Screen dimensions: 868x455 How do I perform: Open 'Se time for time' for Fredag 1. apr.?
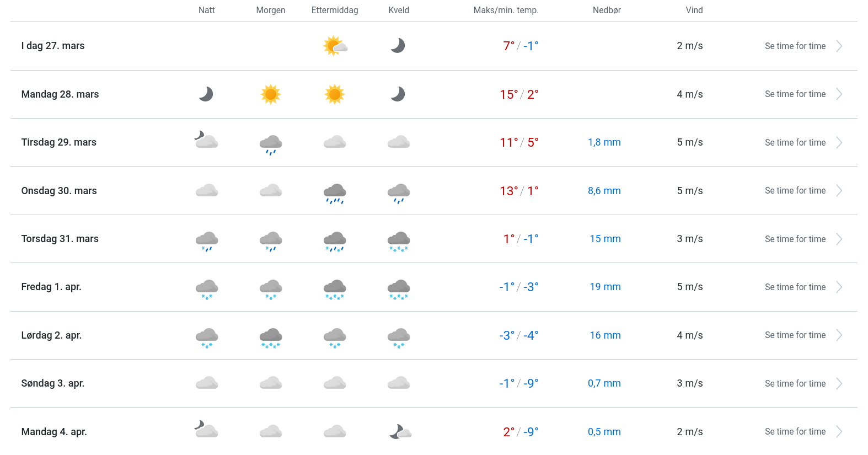tap(795, 287)
